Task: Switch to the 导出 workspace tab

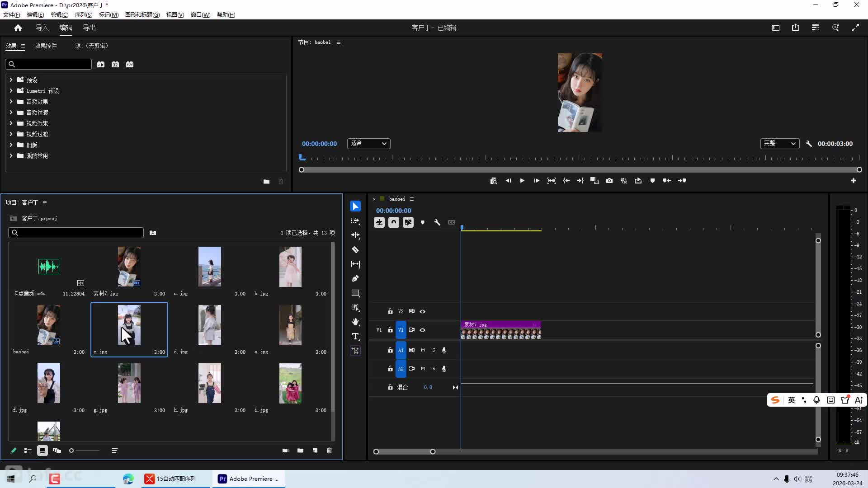Action: 89,28
